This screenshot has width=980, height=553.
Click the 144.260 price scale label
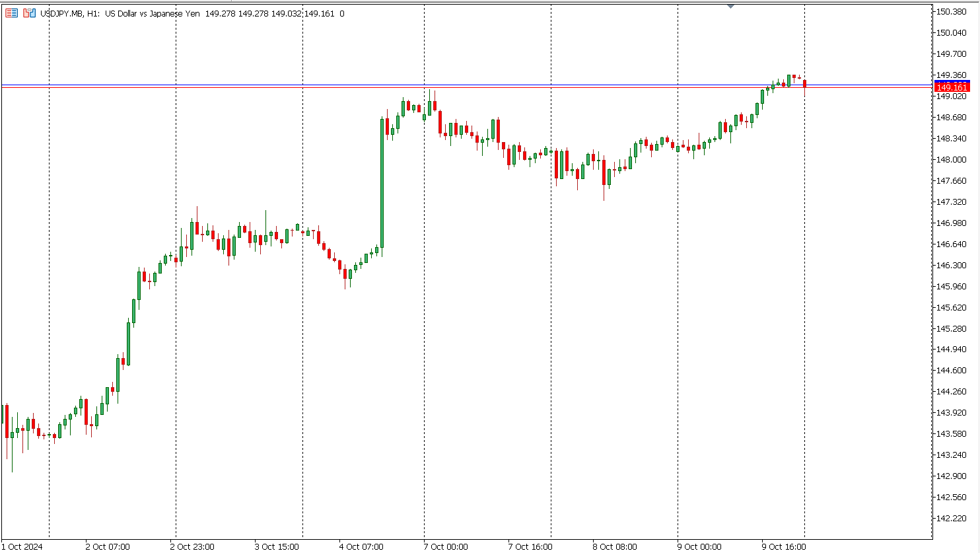pos(952,391)
